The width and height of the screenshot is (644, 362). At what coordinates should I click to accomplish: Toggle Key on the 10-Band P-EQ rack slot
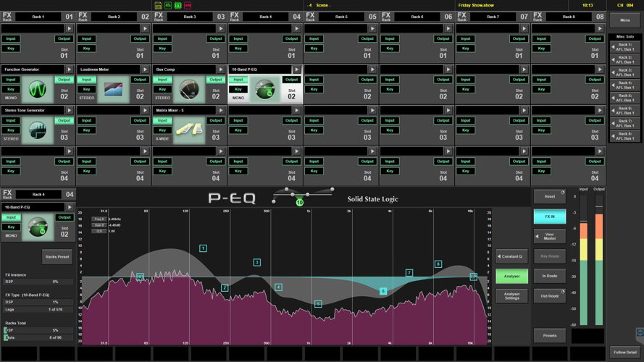[x=238, y=89]
